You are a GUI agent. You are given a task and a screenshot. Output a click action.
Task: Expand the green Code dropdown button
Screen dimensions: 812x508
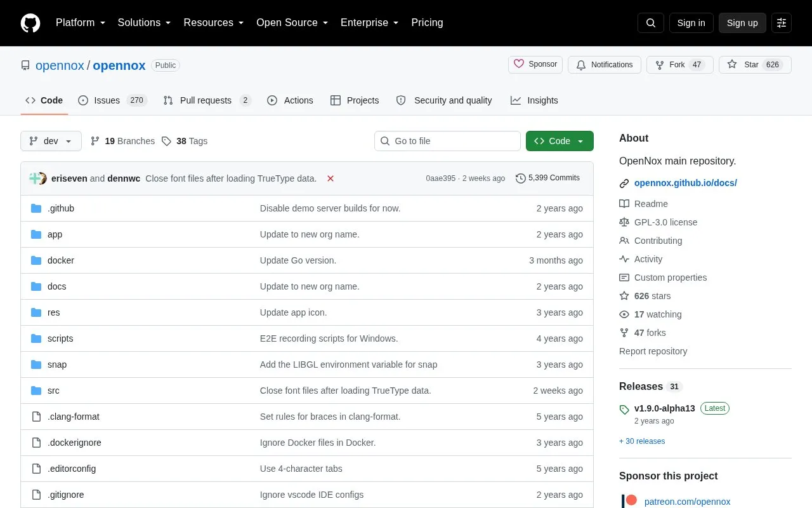(x=560, y=141)
